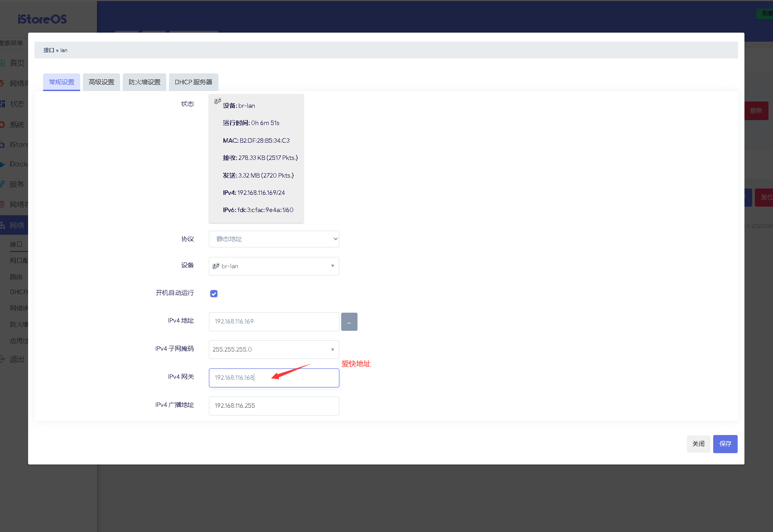The image size is (773, 532).
Task: Open the protocol dropdown
Action: (274, 239)
